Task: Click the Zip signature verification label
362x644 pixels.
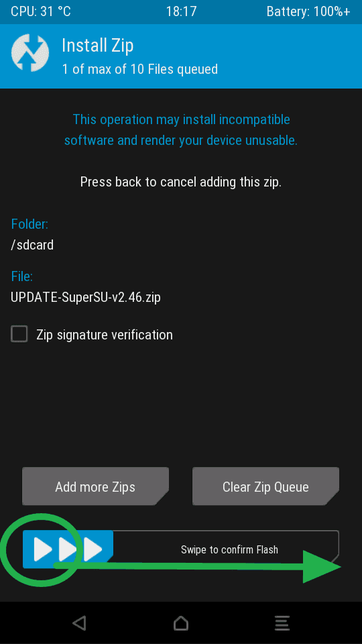Action: point(105,335)
